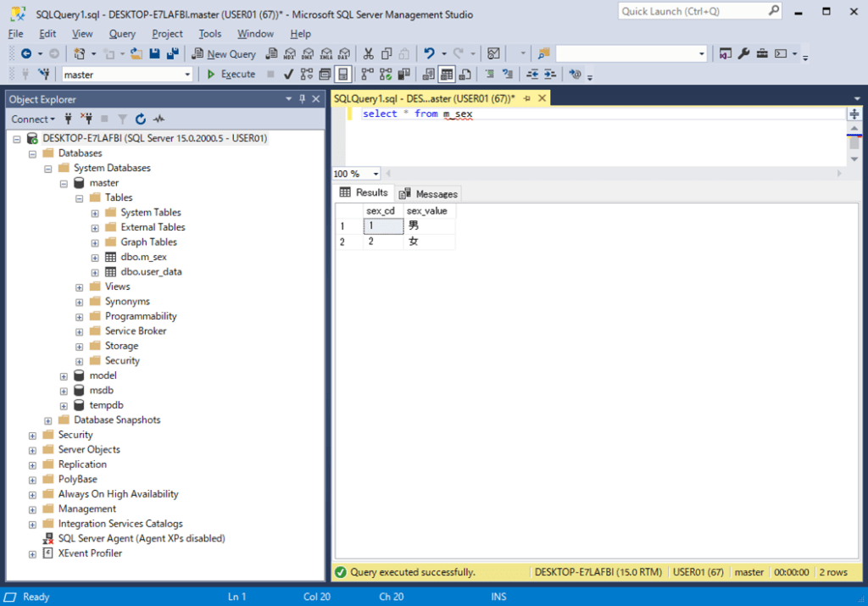Collapse the System Databases folder
Screen dimensions: 868x606
coord(64,169)
